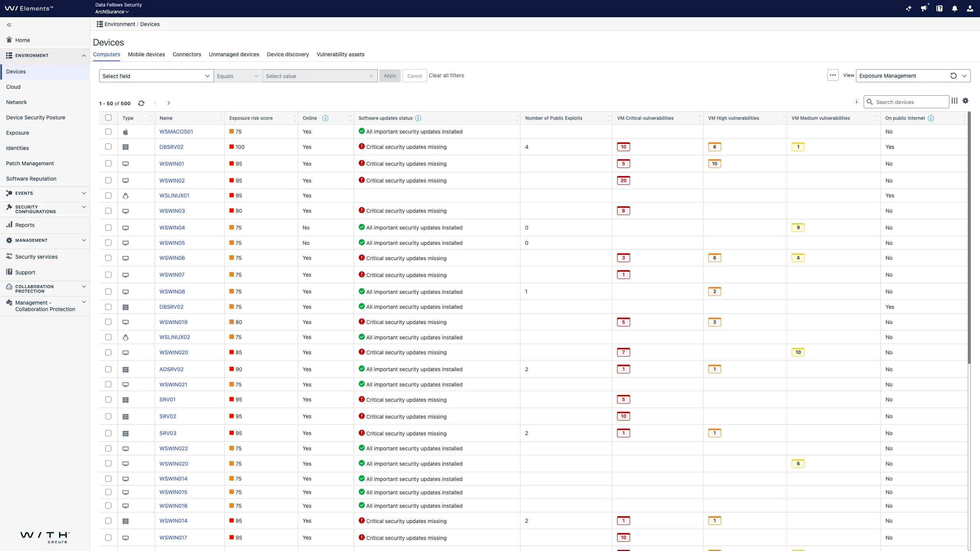Select checkbox for WSMACOS01 row
Screen dimensions: 980x551
pyautogui.click(x=108, y=132)
